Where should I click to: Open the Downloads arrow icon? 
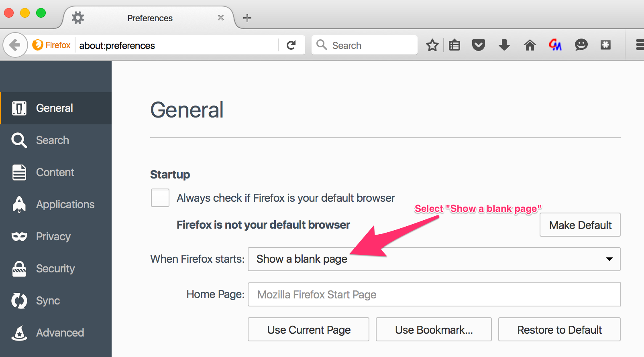coord(504,45)
